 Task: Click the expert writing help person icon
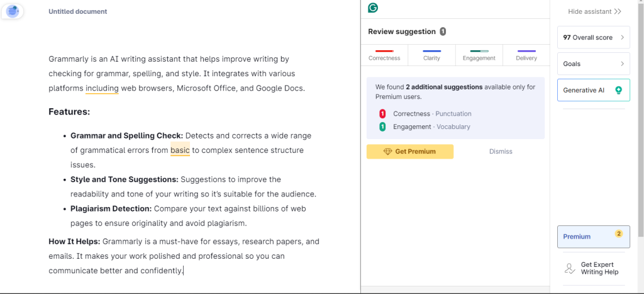570,269
